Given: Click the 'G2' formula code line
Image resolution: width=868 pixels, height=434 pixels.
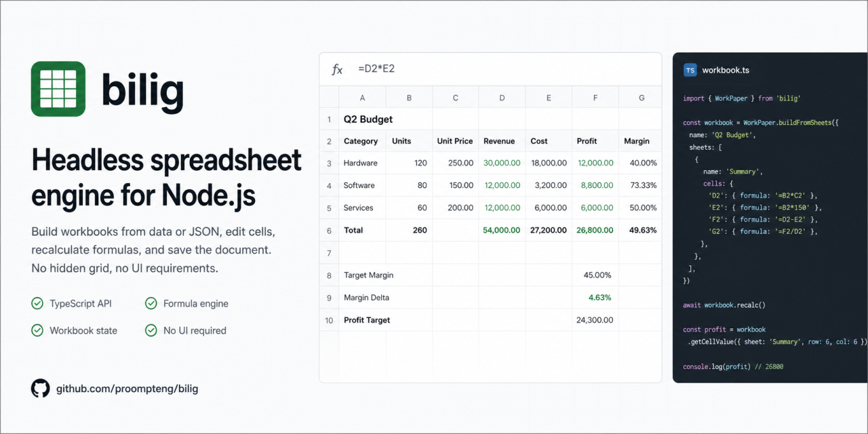Looking at the screenshot, I should [x=762, y=232].
